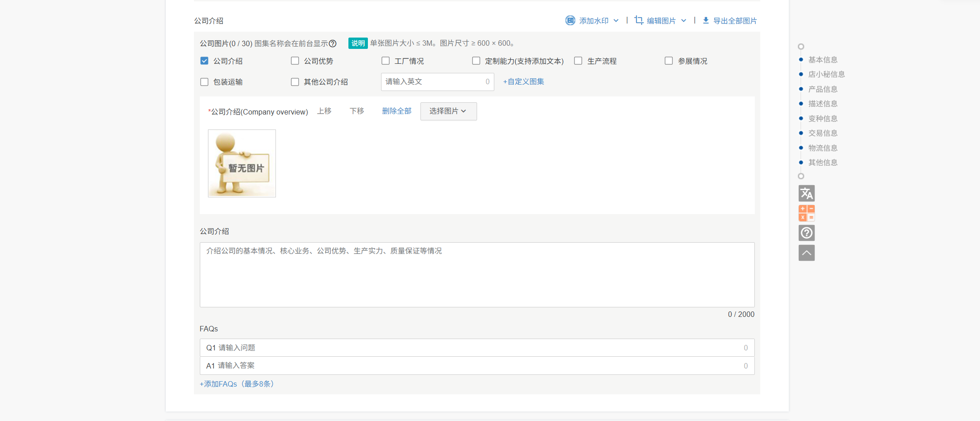980x421 pixels.
Task: Click the help icon next to 图集名称会在前台显示
Action: point(333,43)
